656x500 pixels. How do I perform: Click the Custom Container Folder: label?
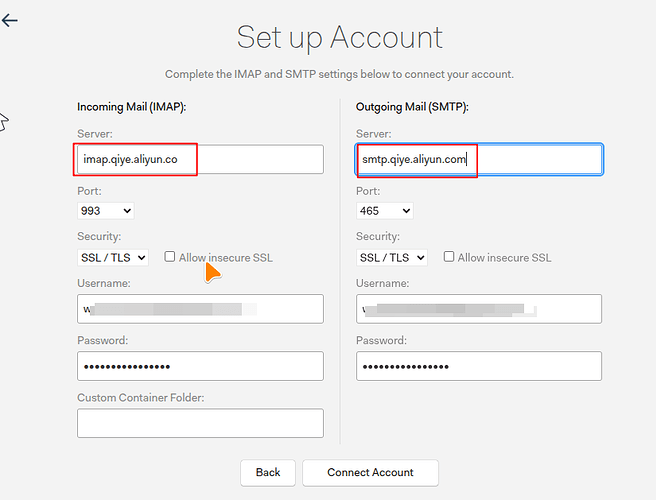pos(141,397)
